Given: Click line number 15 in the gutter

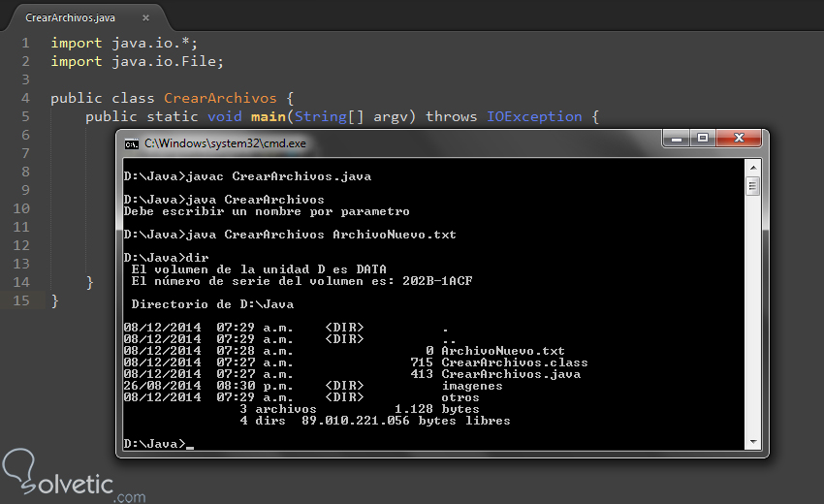Looking at the screenshot, I should coord(22,300).
